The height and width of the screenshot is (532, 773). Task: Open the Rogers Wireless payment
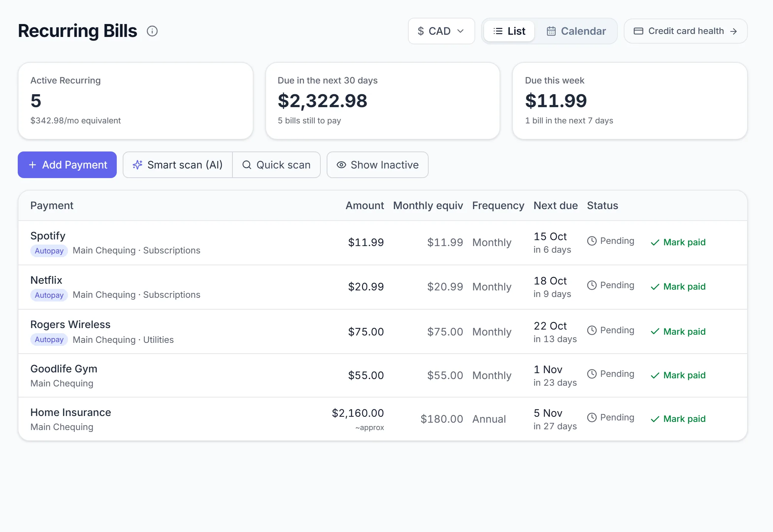pyautogui.click(x=383, y=331)
